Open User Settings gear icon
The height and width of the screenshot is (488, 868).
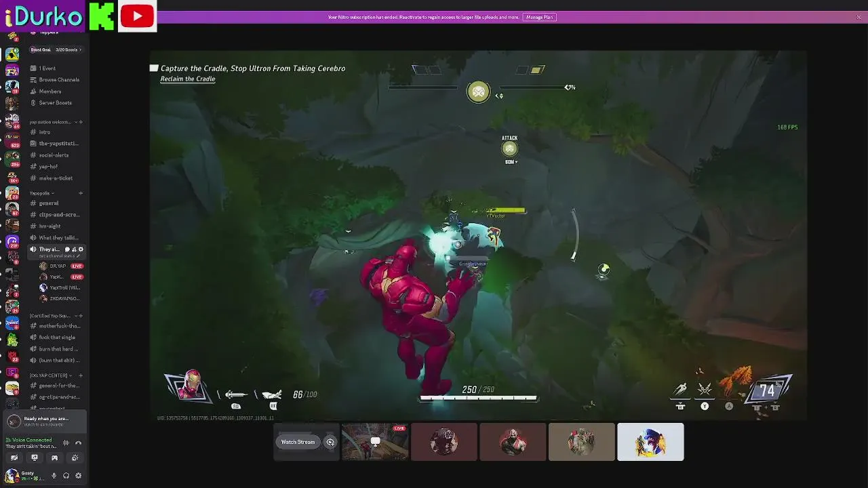click(79, 476)
